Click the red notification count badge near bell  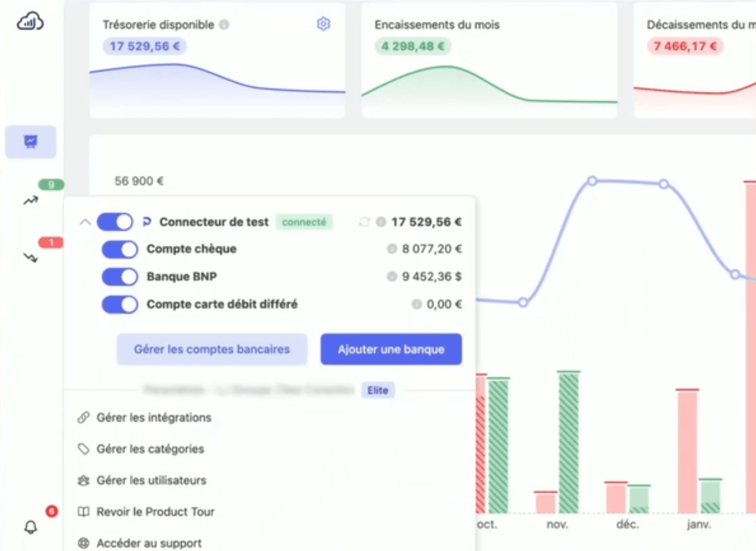(51, 511)
